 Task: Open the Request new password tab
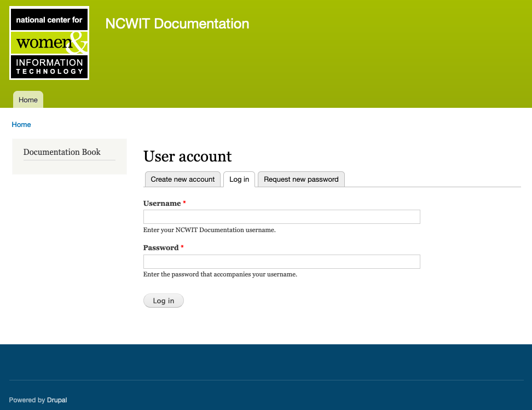point(301,180)
